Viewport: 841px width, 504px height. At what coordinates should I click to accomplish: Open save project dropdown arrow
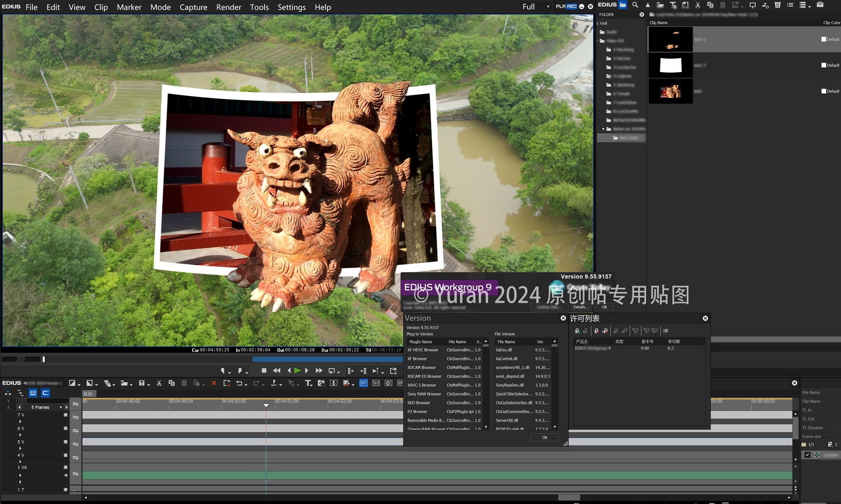point(148,384)
